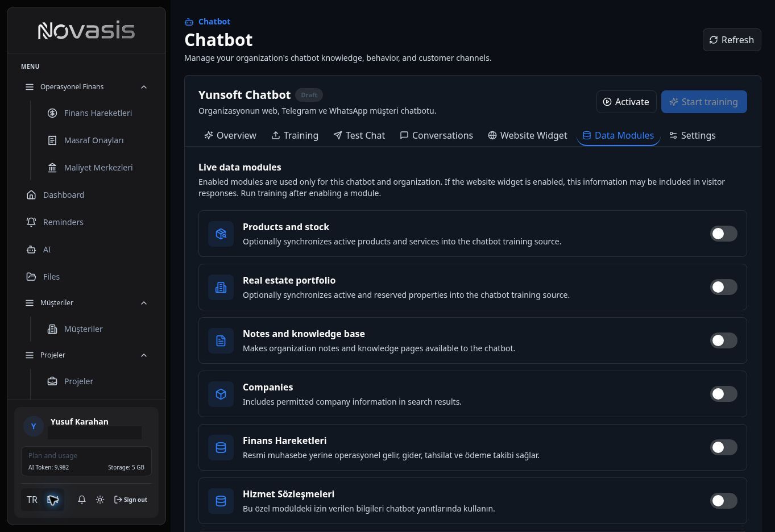The height and width of the screenshot is (532, 775).
Task: Click the Finans Hareketleri dollar icon in sidebar
Action: (x=52, y=113)
